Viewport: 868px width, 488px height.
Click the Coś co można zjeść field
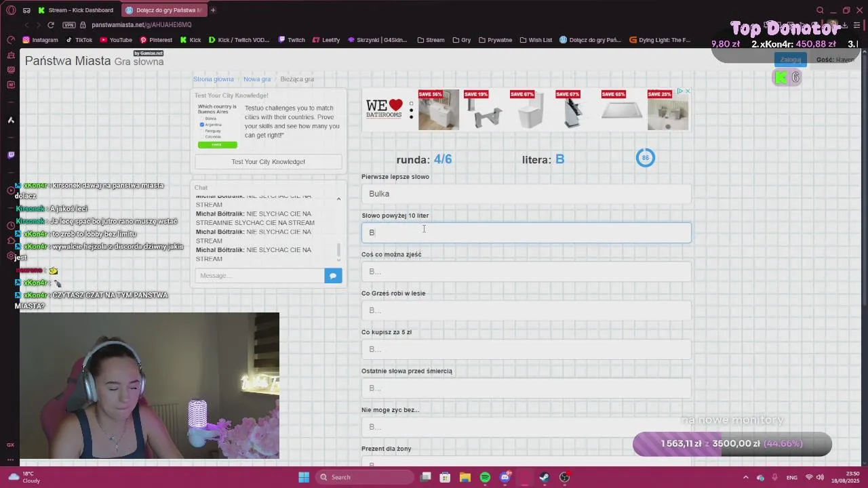(526, 271)
